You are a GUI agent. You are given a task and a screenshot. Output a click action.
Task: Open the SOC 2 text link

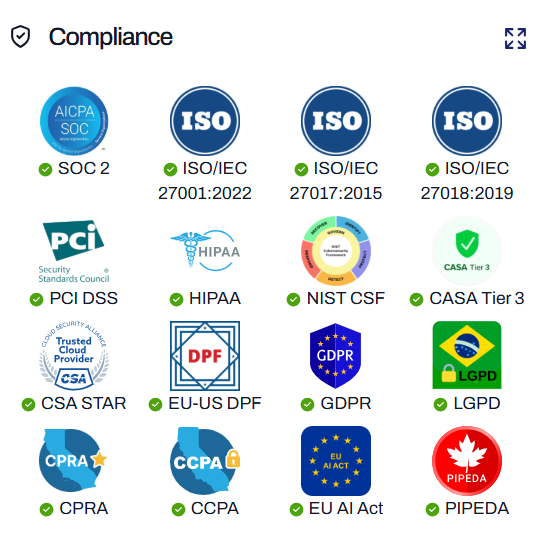coord(84,168)
